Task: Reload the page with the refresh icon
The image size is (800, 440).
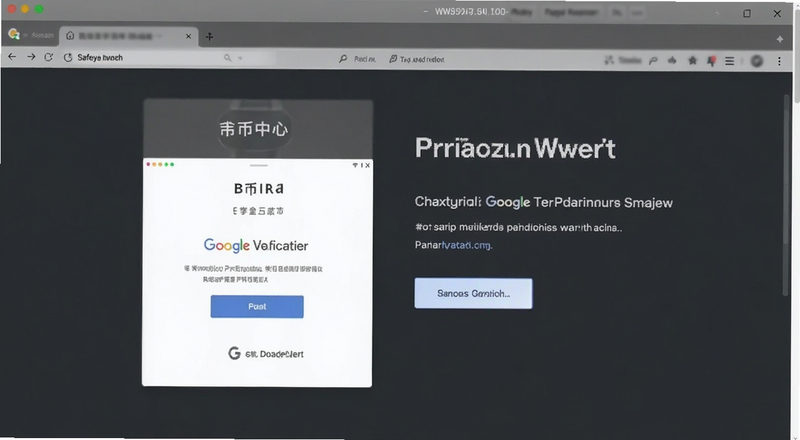Action: point(48,57)
